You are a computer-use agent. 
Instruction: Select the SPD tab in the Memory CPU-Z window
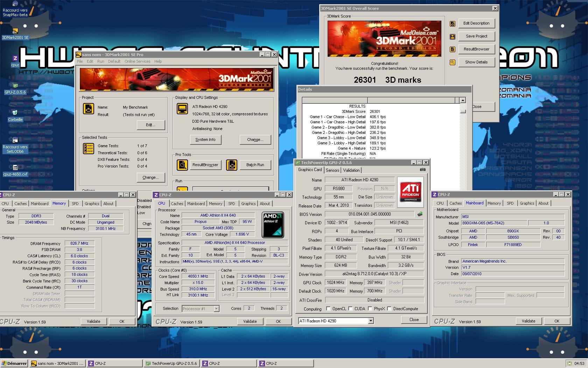click(75, 204)
